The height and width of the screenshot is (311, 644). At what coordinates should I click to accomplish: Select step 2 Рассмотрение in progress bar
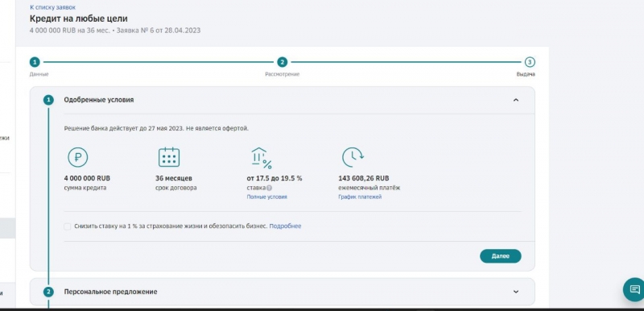point(282,63)
